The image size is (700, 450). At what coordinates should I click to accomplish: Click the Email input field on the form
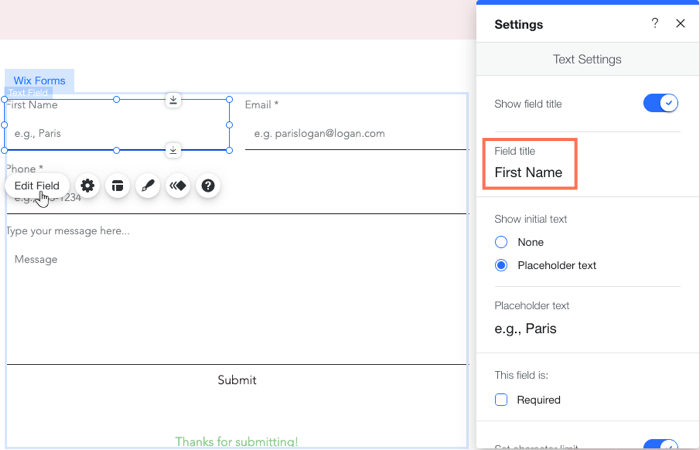(x=356, y=133)
